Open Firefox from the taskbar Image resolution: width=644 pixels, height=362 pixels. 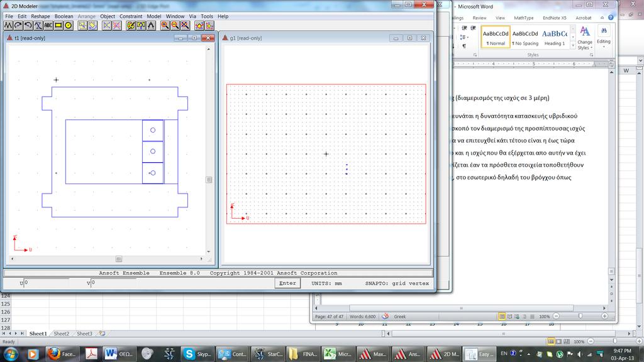click(62, 354)
